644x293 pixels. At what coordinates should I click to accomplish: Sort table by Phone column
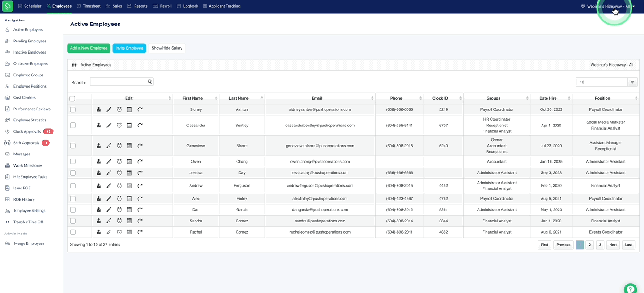[x=399, y=98]
